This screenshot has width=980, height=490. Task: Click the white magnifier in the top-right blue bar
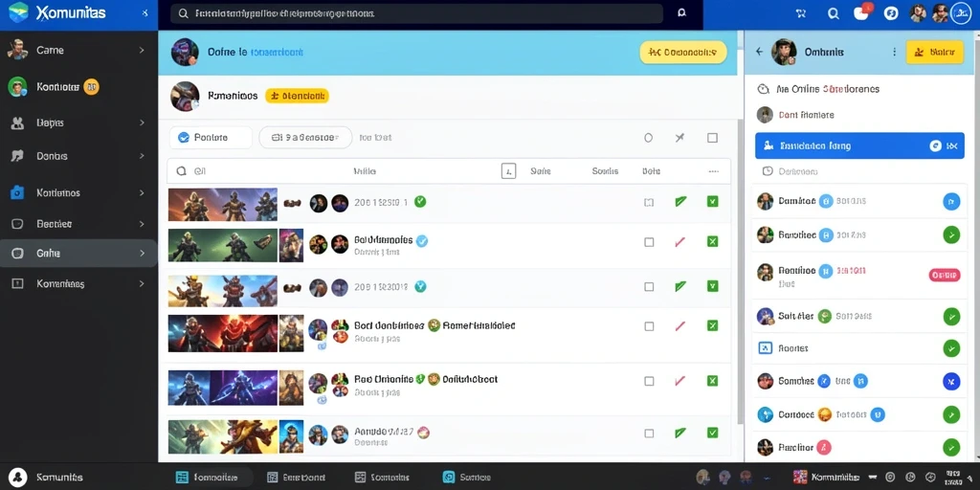pyautogui.click(x=834, y=13)
